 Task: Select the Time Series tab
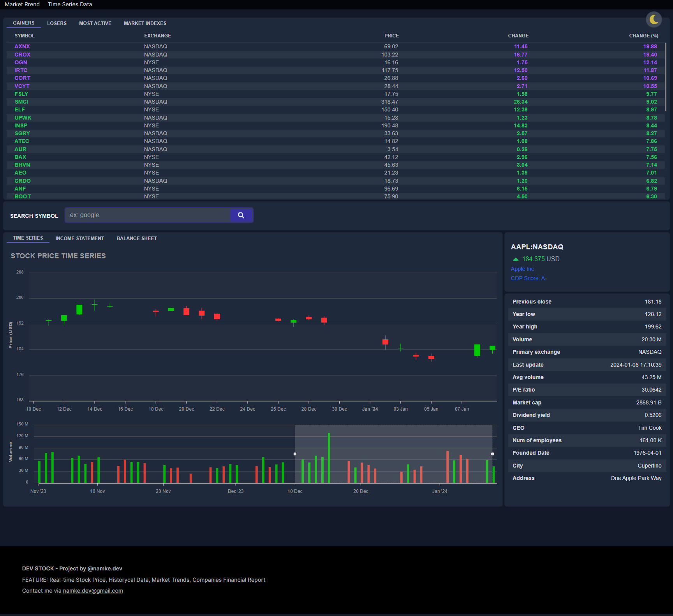coord(28,238)
